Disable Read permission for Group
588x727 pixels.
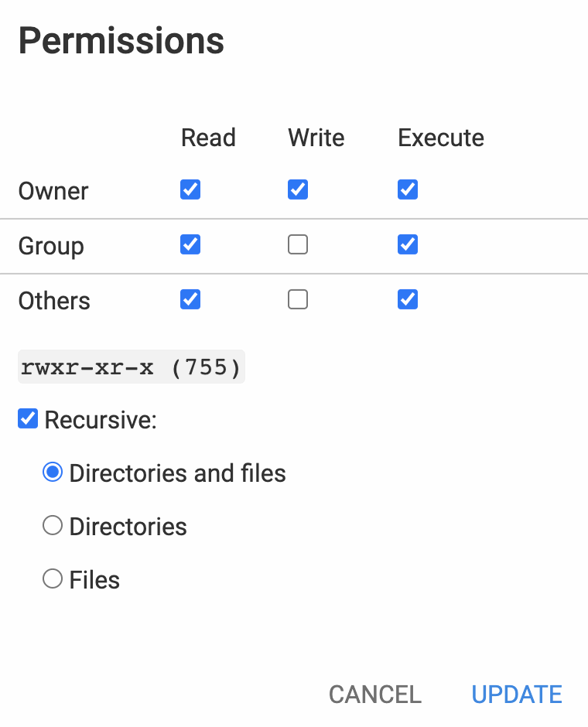190,244
